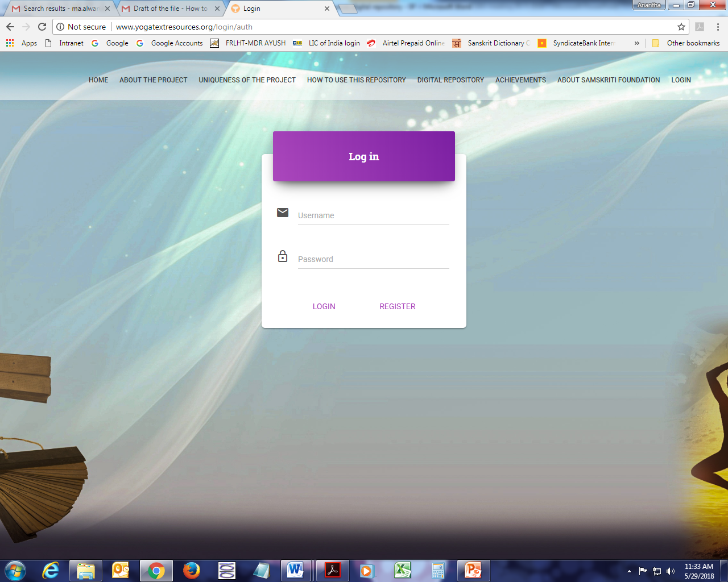This screenshot has width=728, height=582.
Task: Click the REGISTER button
Action: pyautogui.click(x=397, y=306)
